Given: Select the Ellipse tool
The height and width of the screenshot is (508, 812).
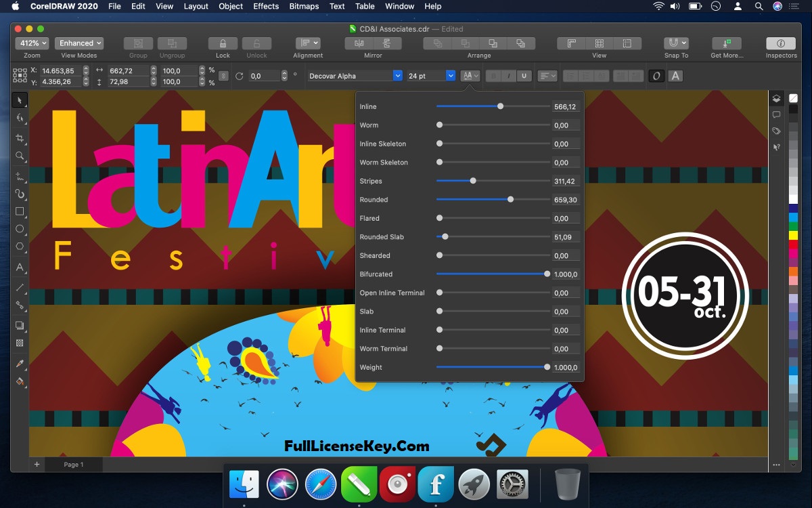Looking at the screenshot, I should click(x=20, y=229).
